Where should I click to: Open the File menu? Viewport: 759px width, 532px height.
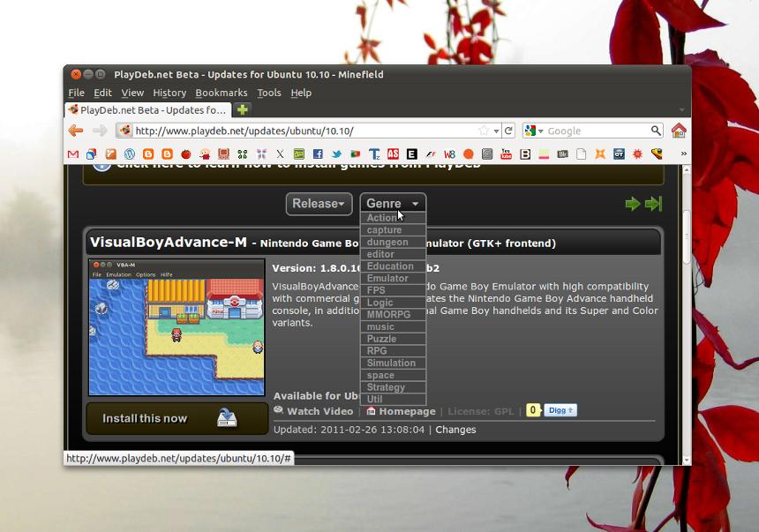76,93
